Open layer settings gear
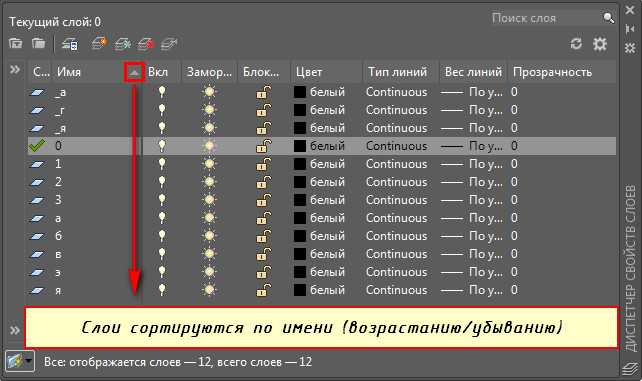642x381 pixels. coord(600,44)
